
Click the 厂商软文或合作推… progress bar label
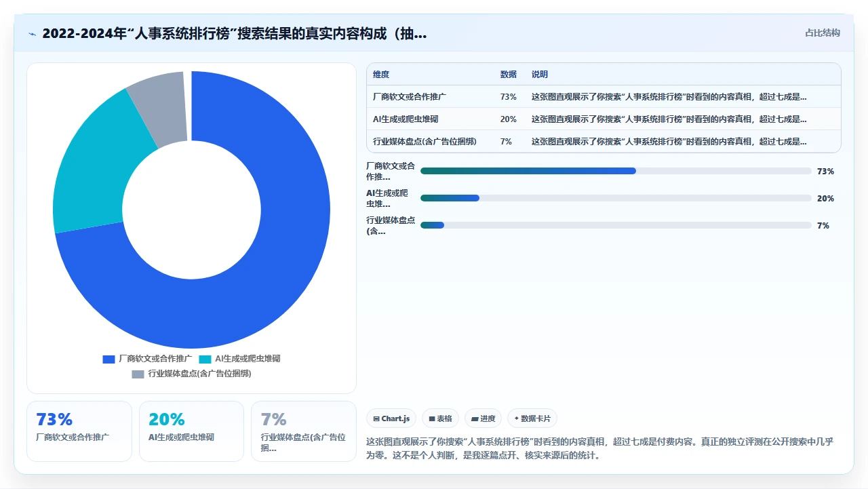(x=391, y=171)
